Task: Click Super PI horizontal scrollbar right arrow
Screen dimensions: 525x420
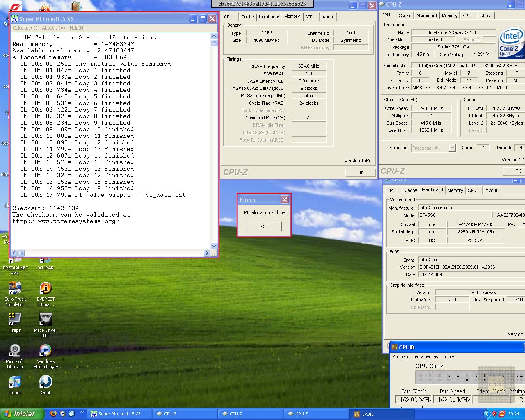Action: click(x=207, y=253)
